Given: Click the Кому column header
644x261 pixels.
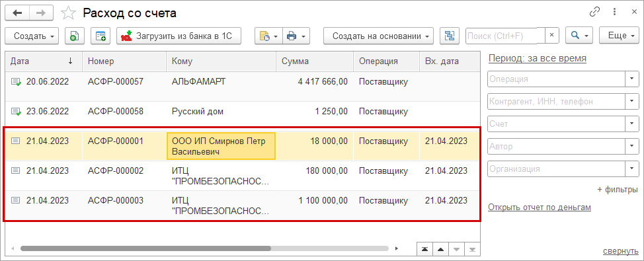Looking at the screenshot, I should pos(221,61).
